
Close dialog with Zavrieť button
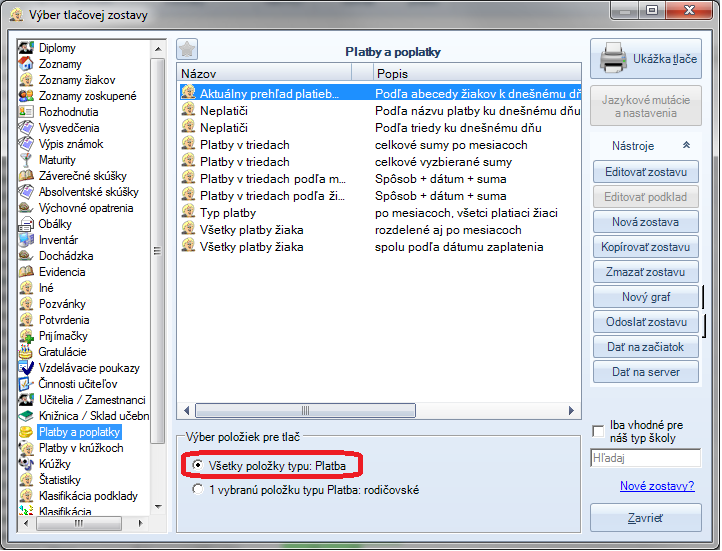pyautogui.click(x=646, y=518)
